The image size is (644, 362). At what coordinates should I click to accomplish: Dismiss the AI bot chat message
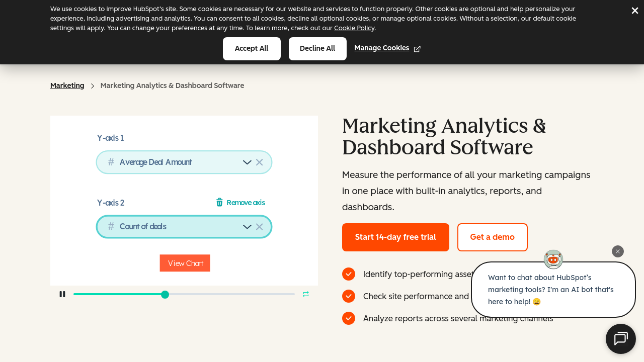pyautogui.click(x=617, y=251)
